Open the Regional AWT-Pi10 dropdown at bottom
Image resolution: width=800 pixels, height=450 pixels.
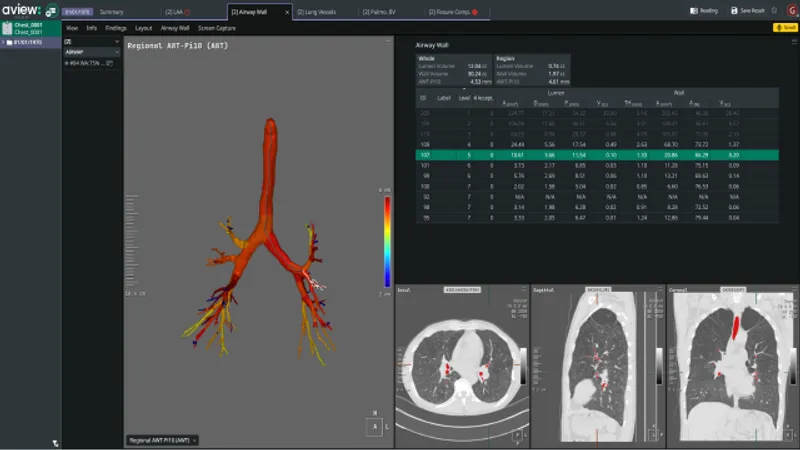click(163, 439)
